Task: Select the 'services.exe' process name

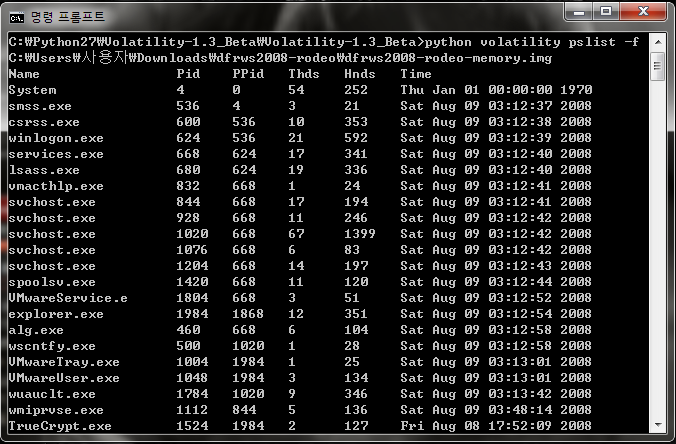Action: tap(56, 154)
